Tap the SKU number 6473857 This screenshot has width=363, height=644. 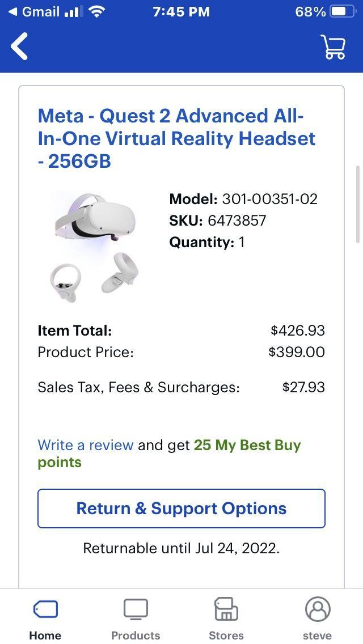click(x=237, y=221)
